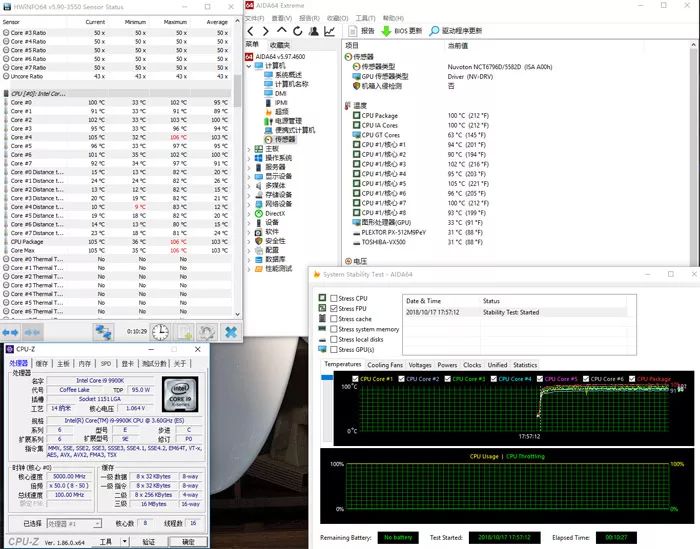The height and width of the screenshot is (549, 700).
Task: Switch to the favorites panel tab in AIDA64
Action: tap(280, 45)
